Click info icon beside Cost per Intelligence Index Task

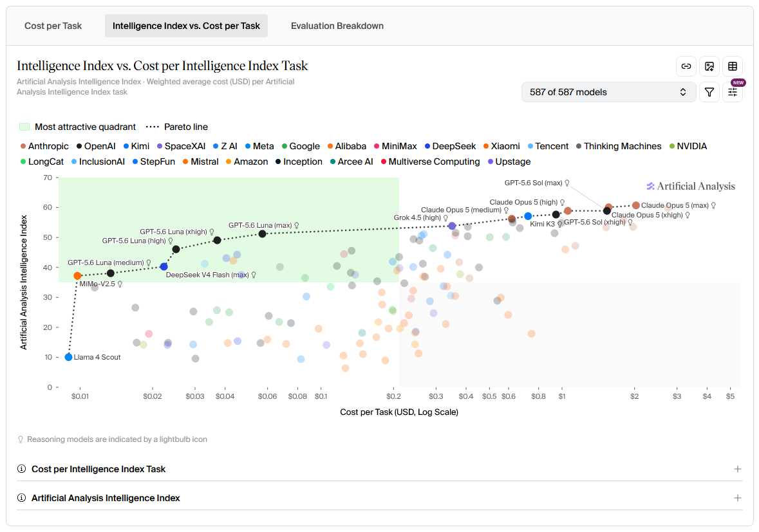[x=21, y=469]
